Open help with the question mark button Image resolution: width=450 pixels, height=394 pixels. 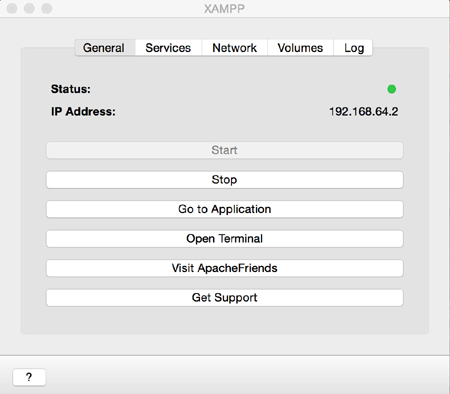point(29,377)
